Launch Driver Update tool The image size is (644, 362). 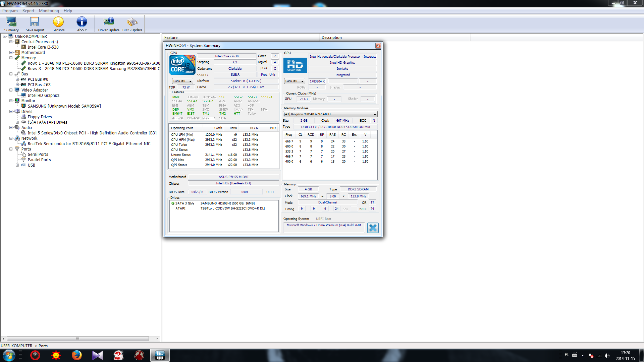pos(109,24)
